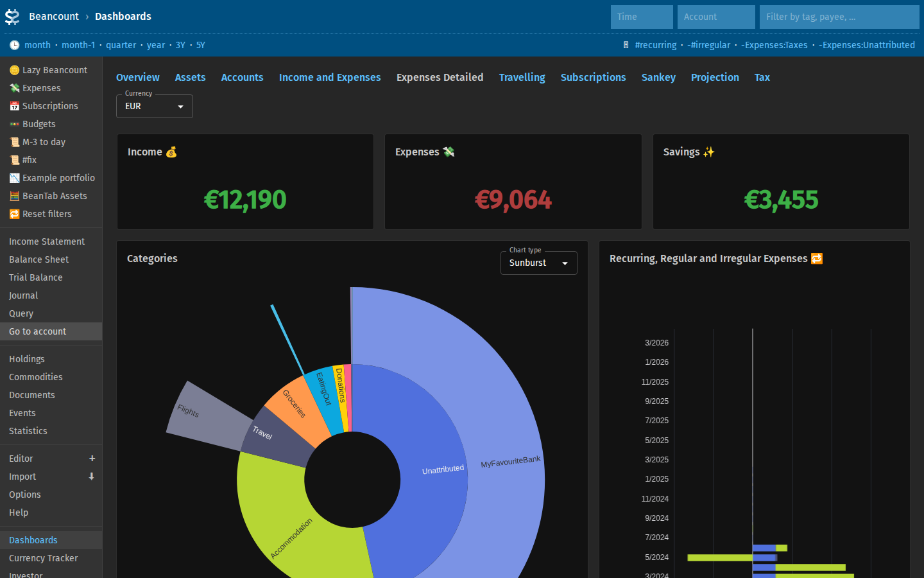Screen dimensions: 924x578
Task: Apply the #recurring filter
Action: tap(656, 45)
